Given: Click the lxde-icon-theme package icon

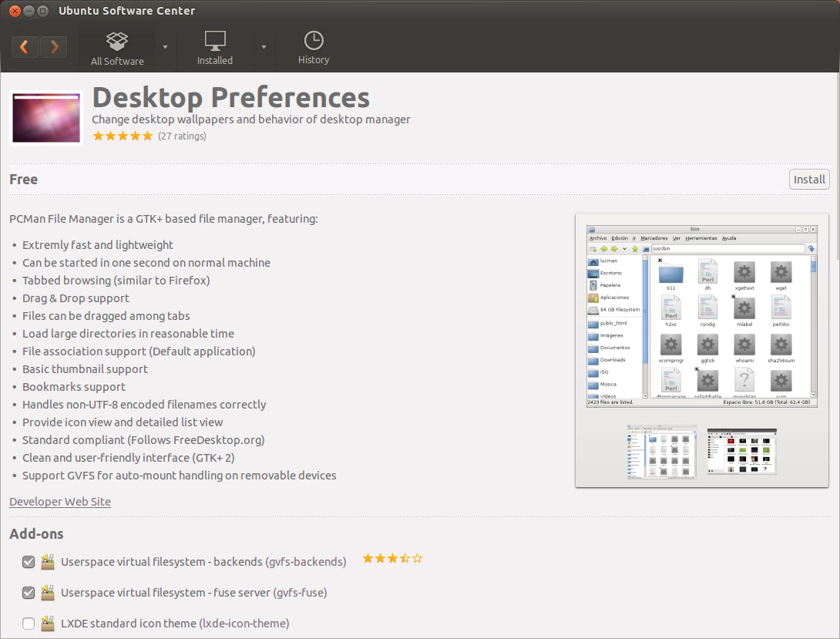Looking at the screenshot, I should pos(48,623).
